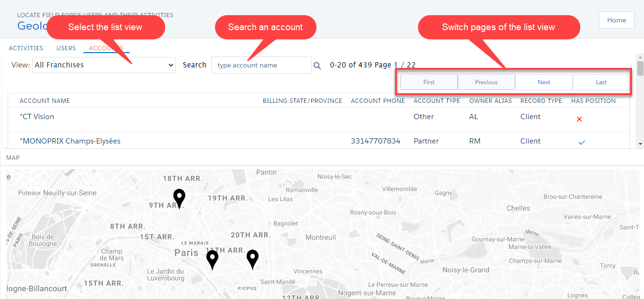This screenshot has height=299, width=644.
Task: Expand the All Franchises dropdown chevron
Action: point(171,65)
